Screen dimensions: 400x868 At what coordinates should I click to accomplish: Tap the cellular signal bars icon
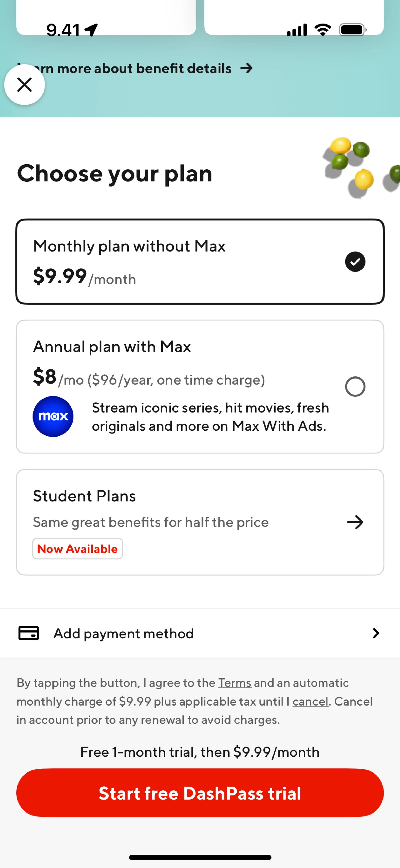[x=297, y=30]
